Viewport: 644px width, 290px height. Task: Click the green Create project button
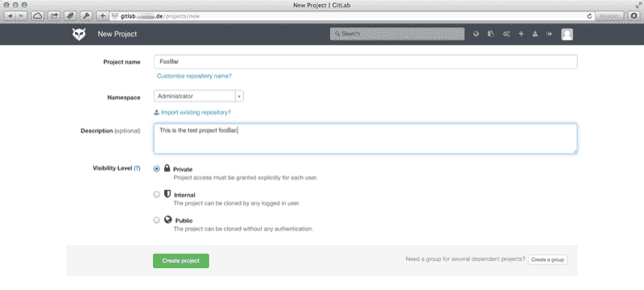(180, 261)
